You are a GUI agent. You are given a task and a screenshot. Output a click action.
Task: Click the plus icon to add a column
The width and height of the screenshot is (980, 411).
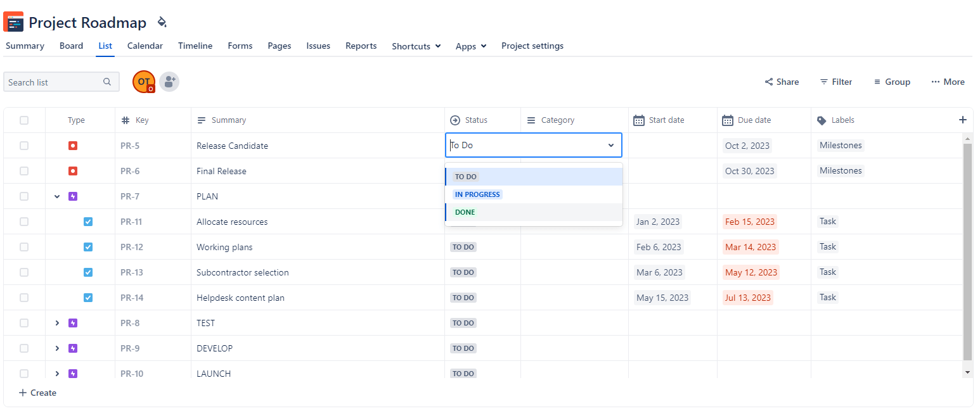[x=963, y=120]
